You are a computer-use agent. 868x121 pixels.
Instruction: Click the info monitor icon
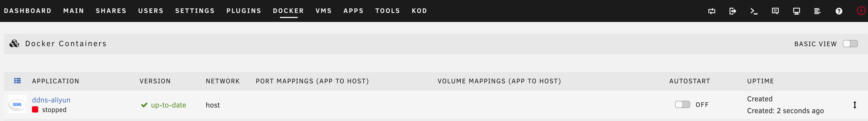coord(796,11)
